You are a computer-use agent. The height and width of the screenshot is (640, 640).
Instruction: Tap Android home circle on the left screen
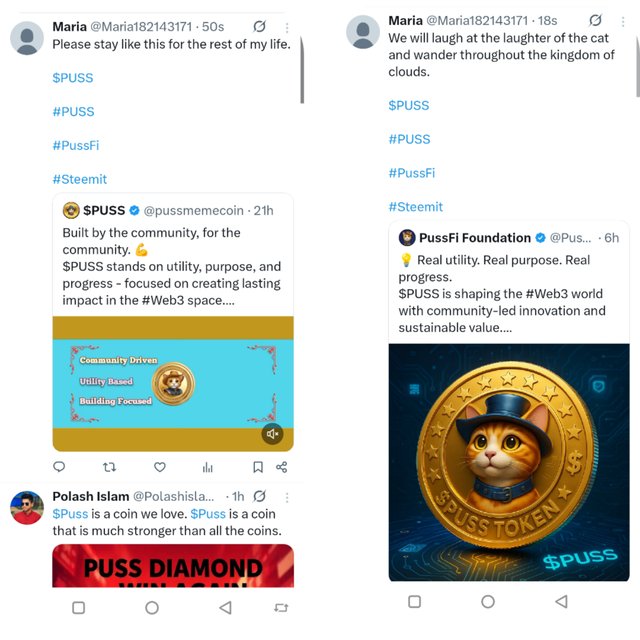pyautogui.click(x=152, y=608)
